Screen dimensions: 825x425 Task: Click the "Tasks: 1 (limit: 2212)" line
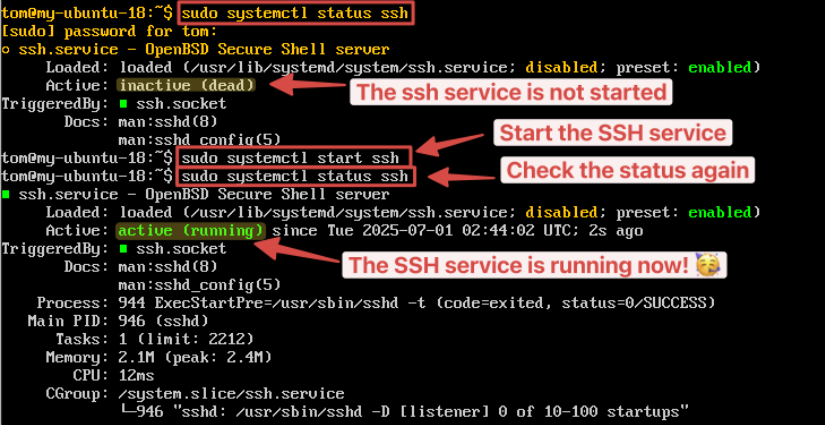coord(155,339)
